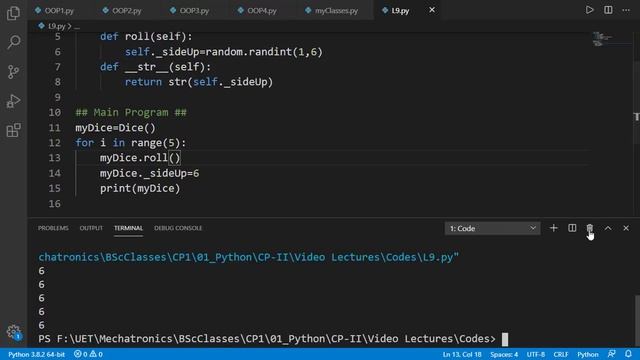640x360 pixels.
Task: Open the DEBUG CONSOLE panel tab
Action: pos(178,228)
